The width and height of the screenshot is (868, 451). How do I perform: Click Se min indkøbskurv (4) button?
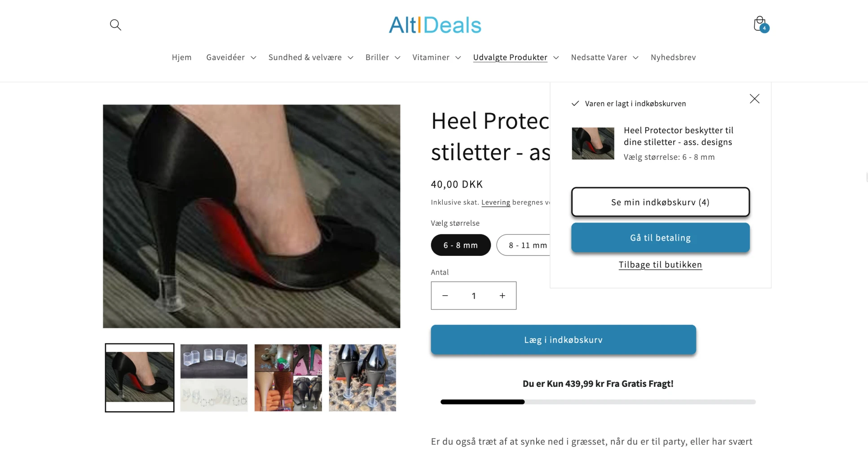coord(661,202)
